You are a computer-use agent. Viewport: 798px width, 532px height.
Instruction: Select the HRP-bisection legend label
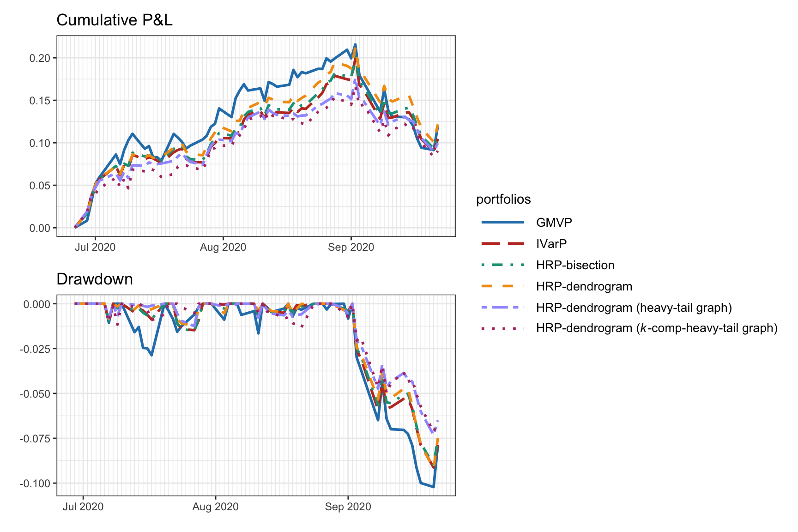[575, 265]
